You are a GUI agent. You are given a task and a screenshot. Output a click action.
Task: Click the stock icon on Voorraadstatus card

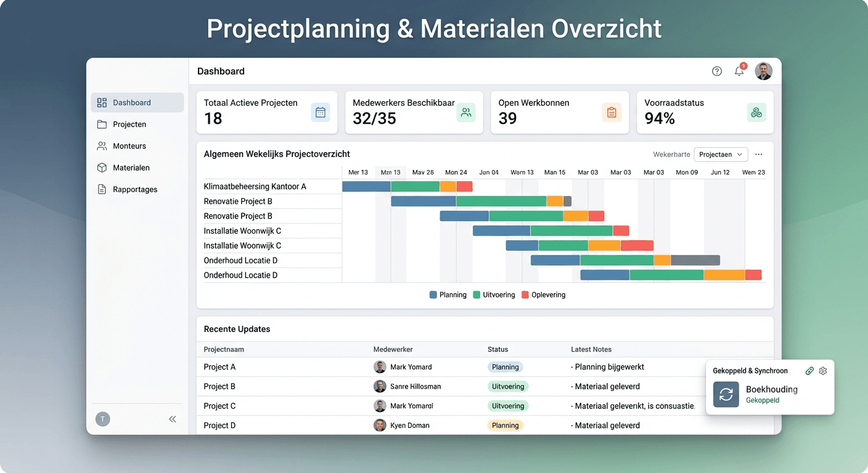point(756,112)
